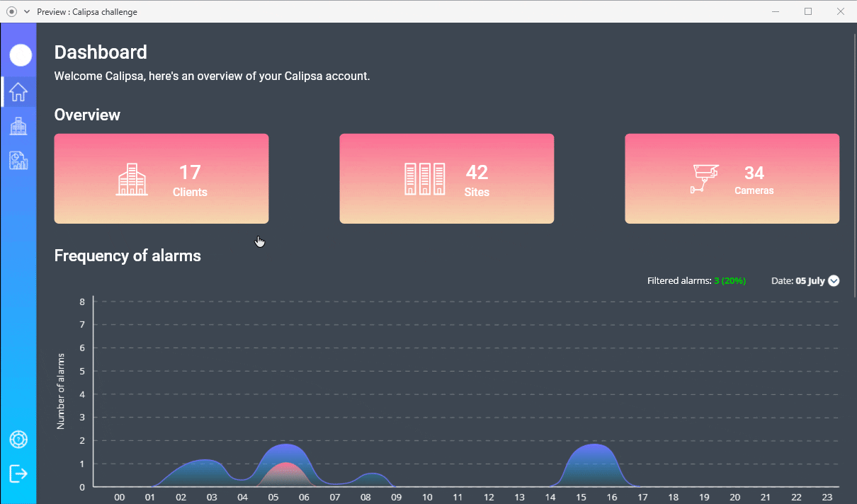Click the "Preview : Calipsa challenge" window title
The width and height of the screenshot is (857, 504).
click(87, 11)
